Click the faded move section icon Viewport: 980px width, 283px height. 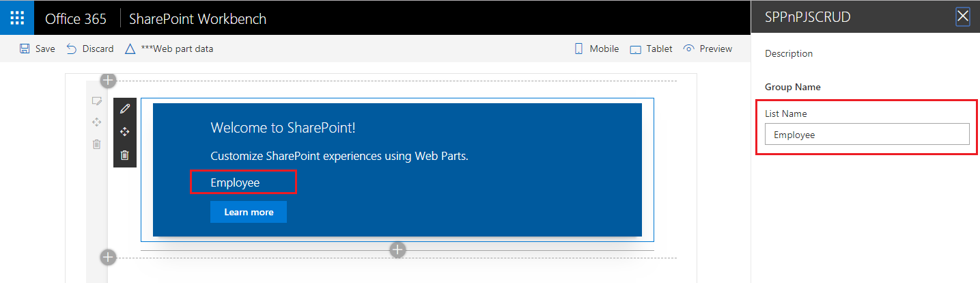tap(97, 122)
